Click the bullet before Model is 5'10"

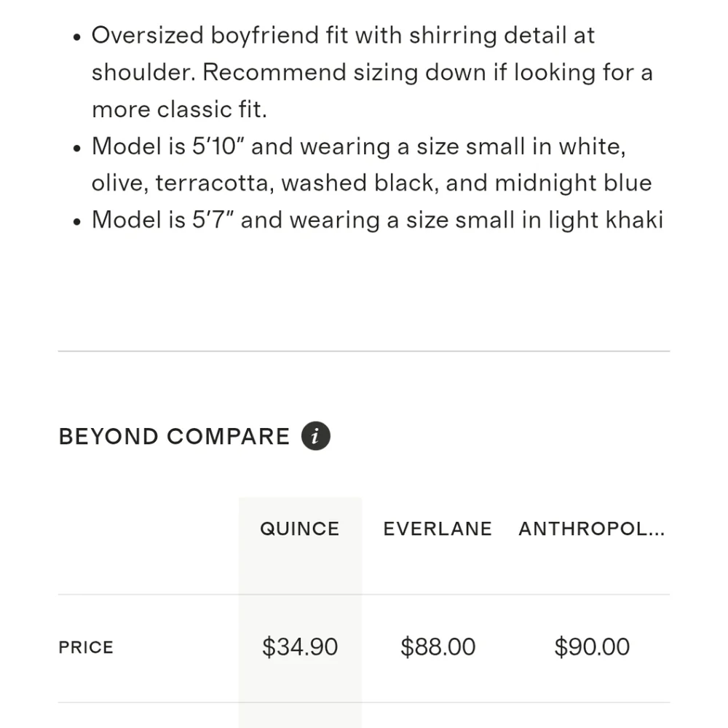[77, 148]
